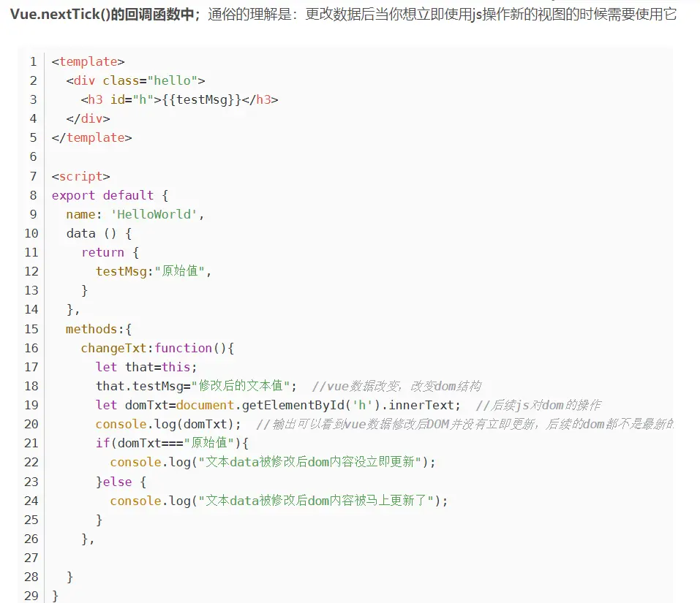Click line number 15 in the gutter
The image size is (700, 603).
point(31,329)
